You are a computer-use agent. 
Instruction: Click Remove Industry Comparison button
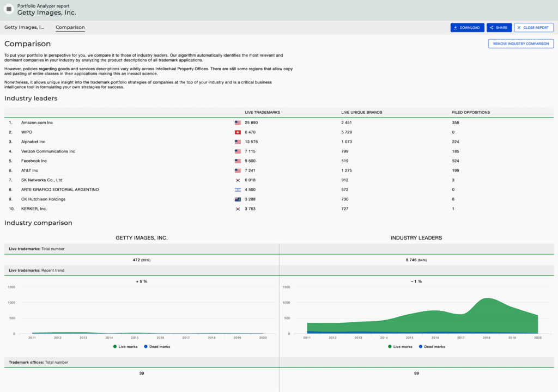coord(520,44)
